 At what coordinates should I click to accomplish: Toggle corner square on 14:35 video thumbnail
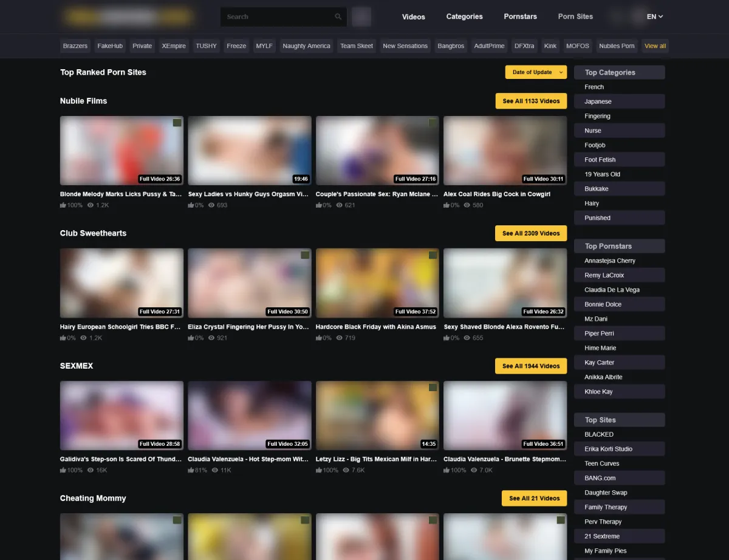(433, 388)
